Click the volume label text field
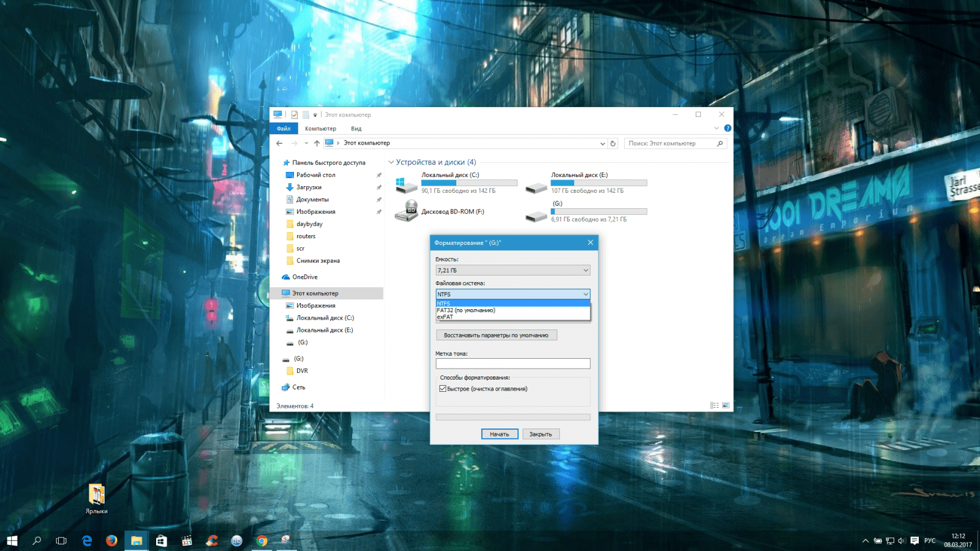This screenshot has height=551, width=980. [x=513, y=364]
